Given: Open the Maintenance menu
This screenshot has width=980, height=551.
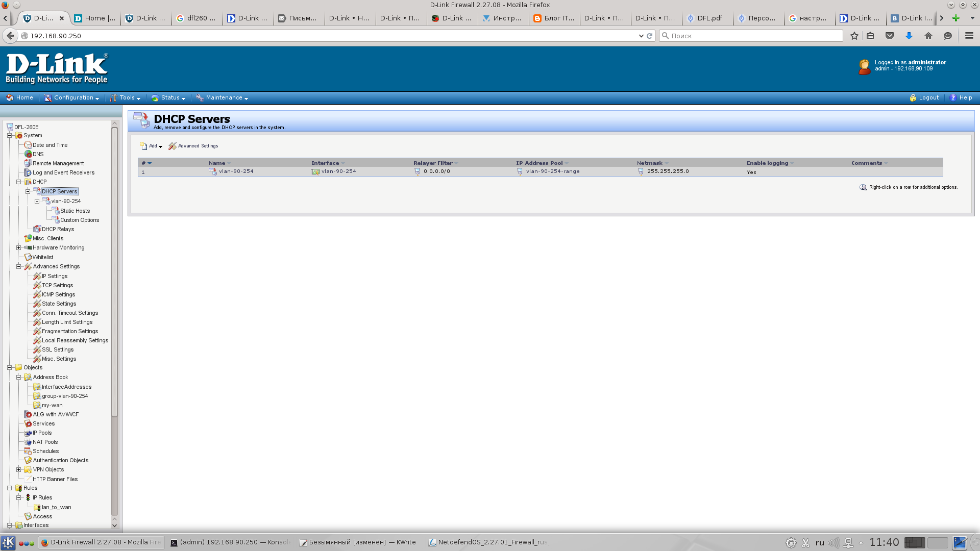Looking at the screenshot, I should tap(223, 97).
